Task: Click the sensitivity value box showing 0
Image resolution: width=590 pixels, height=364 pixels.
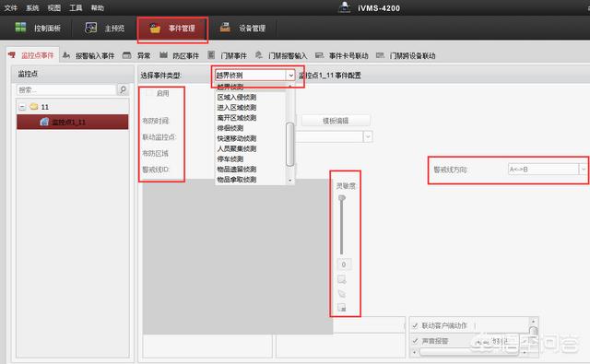Action: point(344,264)
